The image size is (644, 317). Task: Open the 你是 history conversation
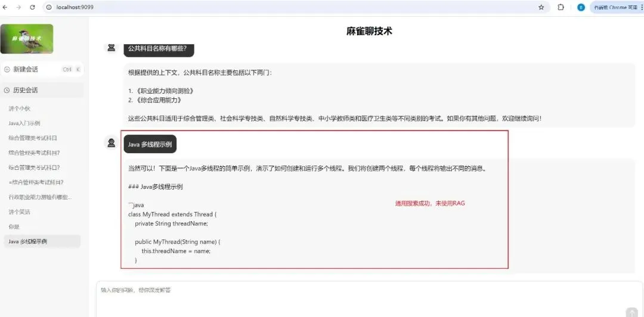[14, 226]
